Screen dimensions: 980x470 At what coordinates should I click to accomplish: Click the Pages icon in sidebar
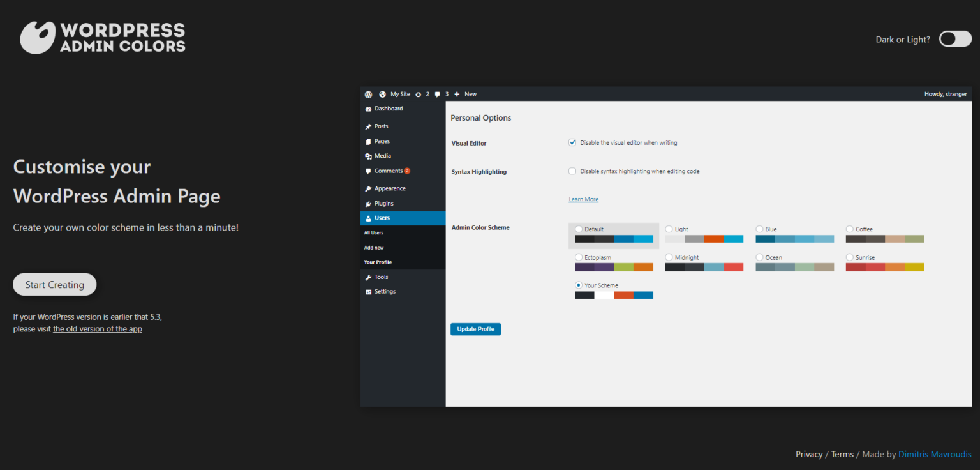[368, 141]
